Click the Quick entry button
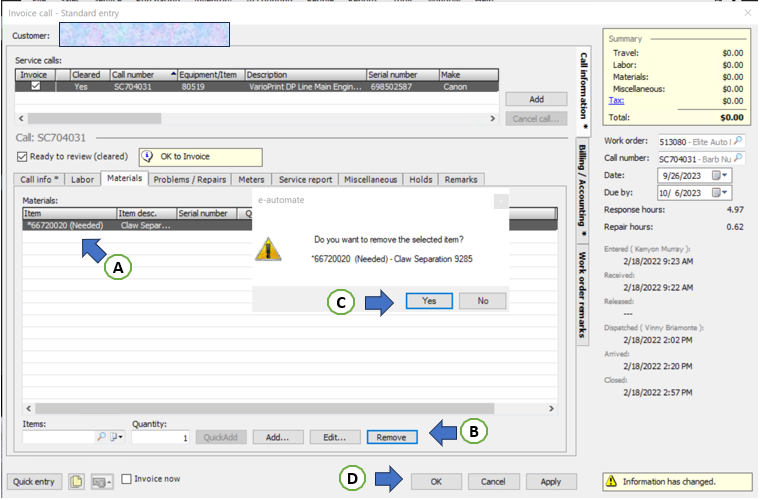Screen dimensions: 764x500 (34, 481)
